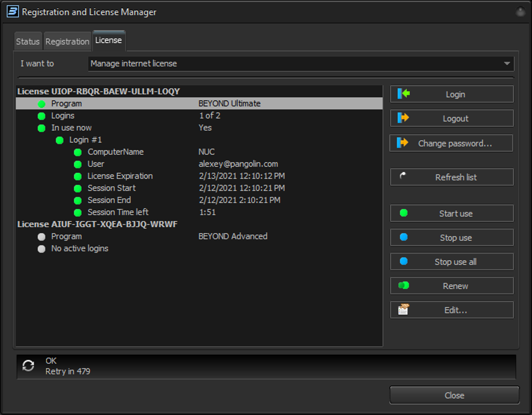Select License AIUF-IGGT-XQEA-BJJQ-WRWF header
Screen dimensions: 532x415
(97, 224)
